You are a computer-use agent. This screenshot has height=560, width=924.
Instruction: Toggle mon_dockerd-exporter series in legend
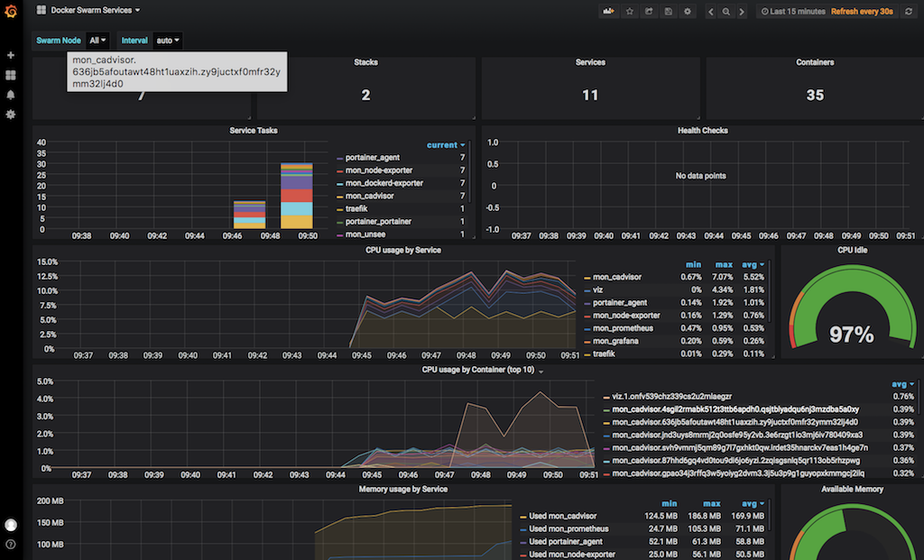click(384, 184)
